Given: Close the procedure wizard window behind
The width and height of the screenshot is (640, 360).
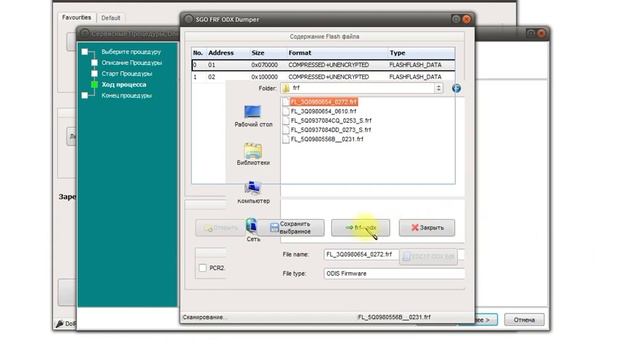Looking at the screenshot, I should tap(541, 33).
